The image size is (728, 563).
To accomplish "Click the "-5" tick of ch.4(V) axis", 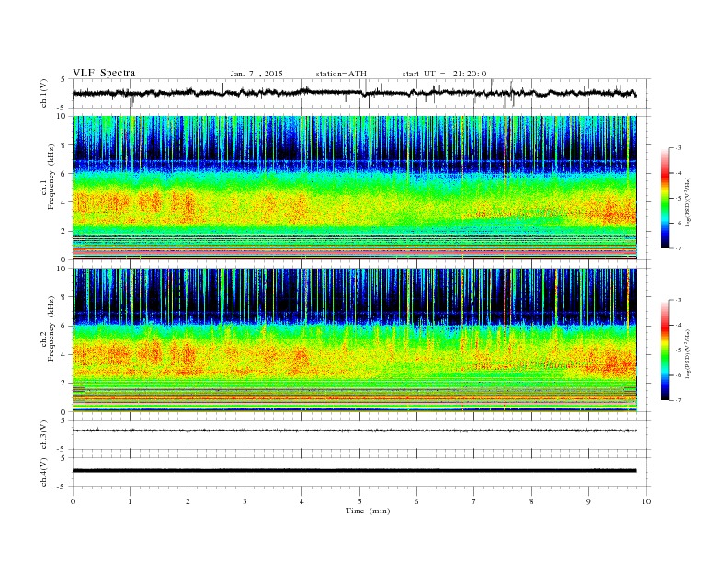I will (x=63, y=487).
